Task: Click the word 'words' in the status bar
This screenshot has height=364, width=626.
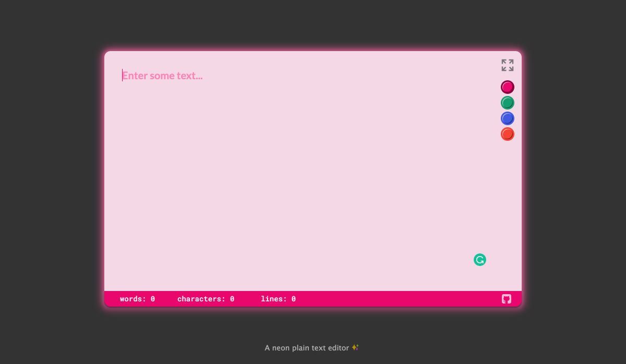Action: [130, 299]
